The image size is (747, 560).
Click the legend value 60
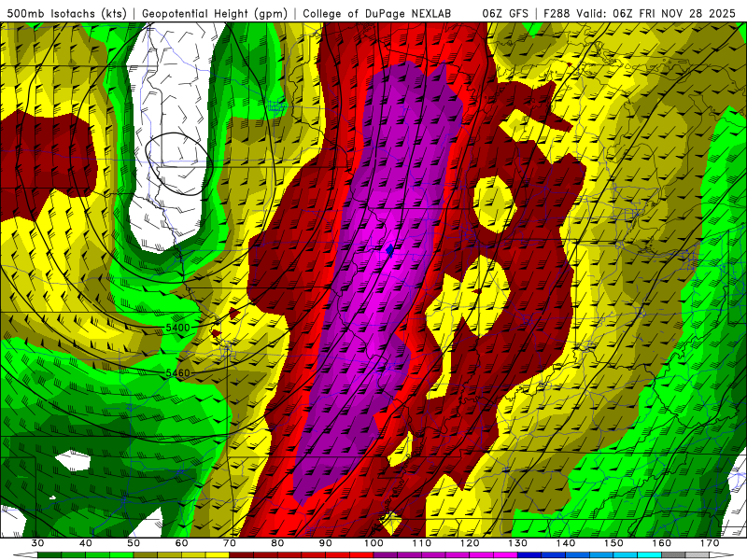181,543
